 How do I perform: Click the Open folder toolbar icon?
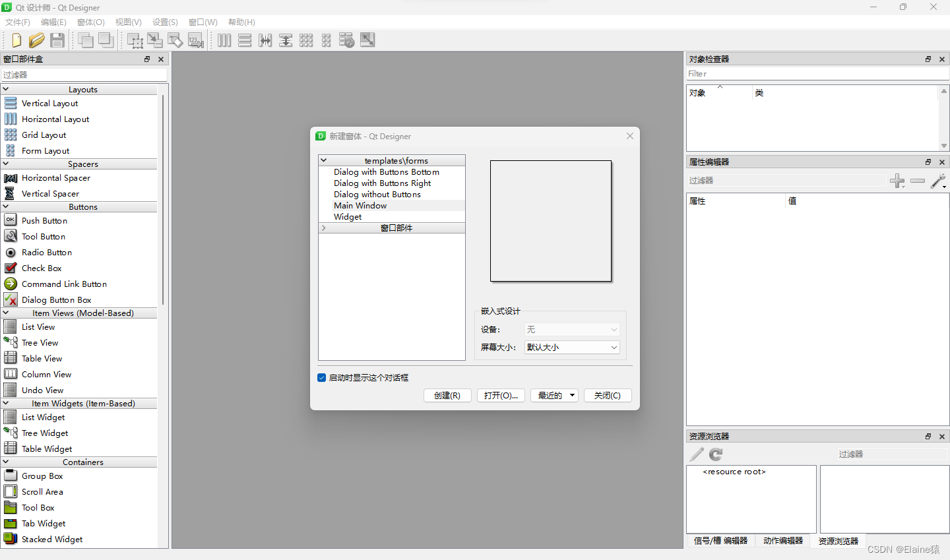[37, 40]
